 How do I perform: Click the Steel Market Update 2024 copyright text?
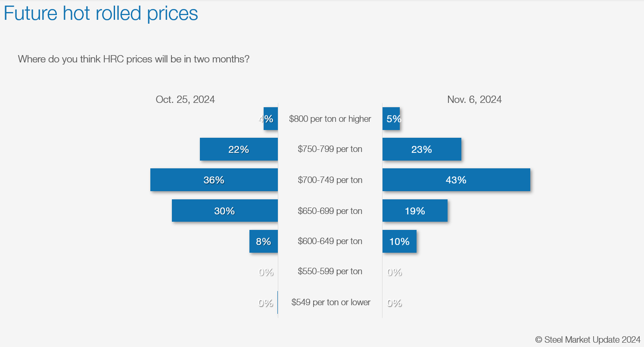[588, 340]
